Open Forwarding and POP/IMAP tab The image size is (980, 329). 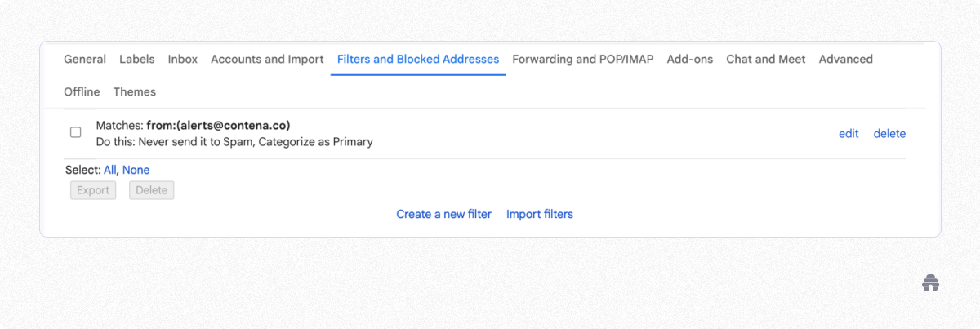pyautogui.click(x=583, y=59)
